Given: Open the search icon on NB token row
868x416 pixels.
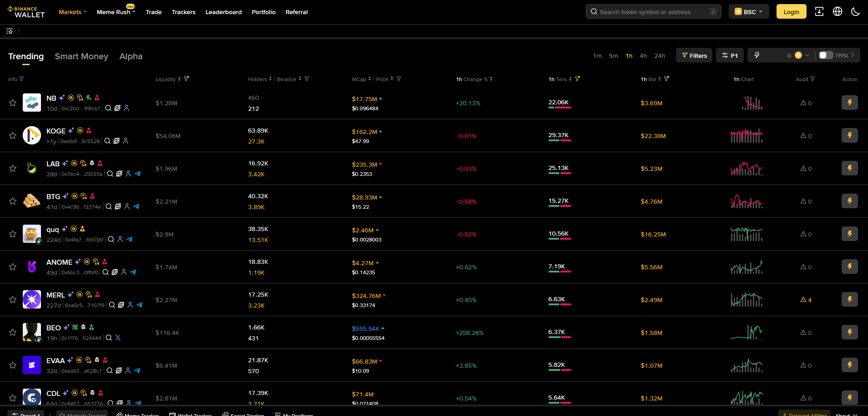Looking at the screenshot, I should (x=108, y=108).
